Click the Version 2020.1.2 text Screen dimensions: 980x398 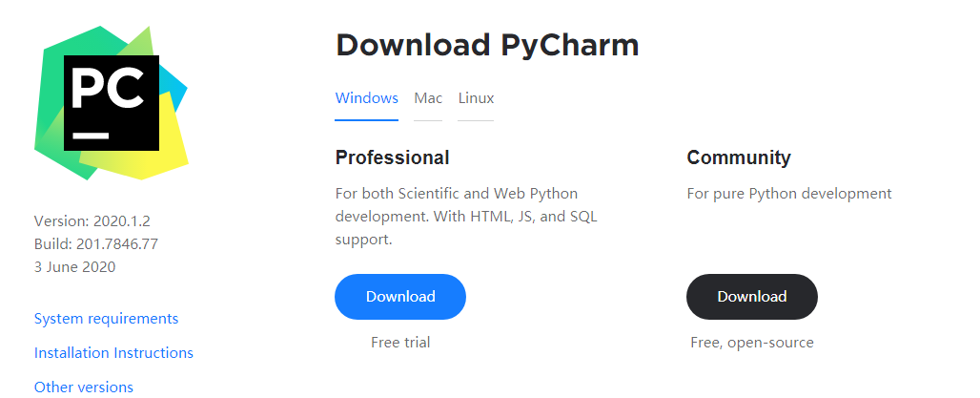92,220
